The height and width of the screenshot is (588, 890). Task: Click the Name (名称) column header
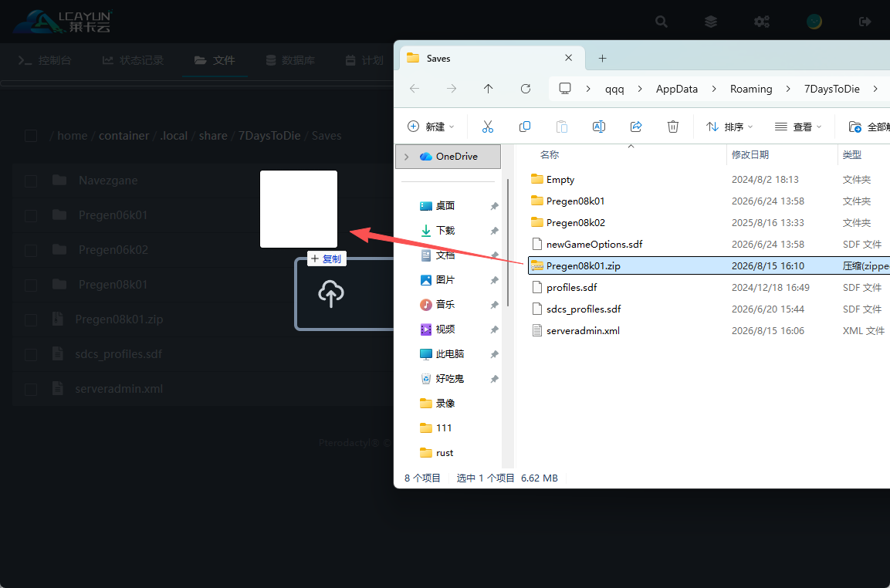tap(550, 154)
